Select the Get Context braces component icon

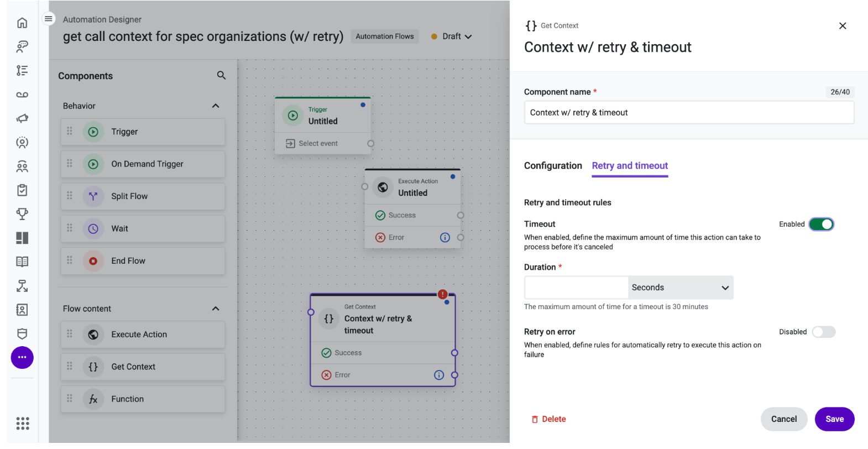(x=93, y=367)
